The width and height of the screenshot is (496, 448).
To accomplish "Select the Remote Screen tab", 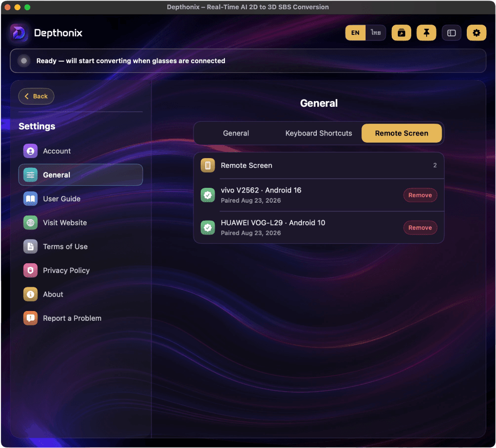I will [x=402, y=133].
